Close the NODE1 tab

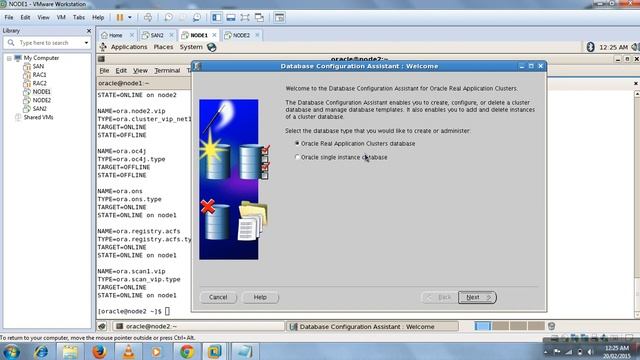[214, 35]
